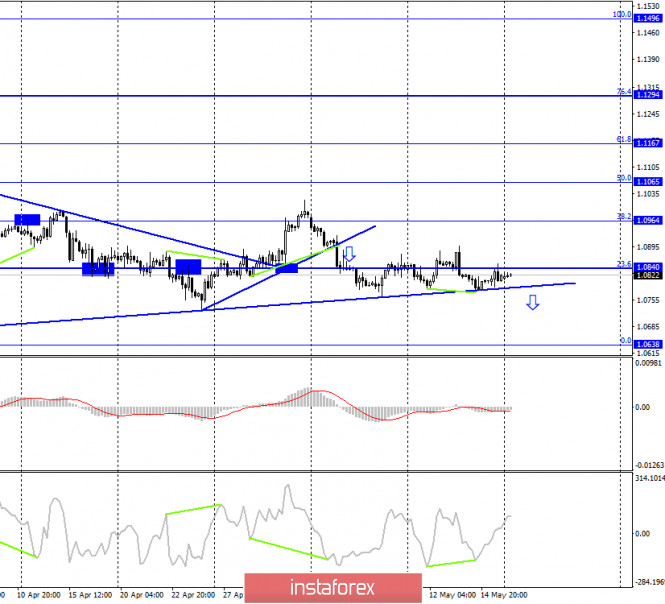The height and width of the screenshot is (604, 665).
Task: Select the 1.0964 Fibonacci price tag
Action: pos(647,220)
